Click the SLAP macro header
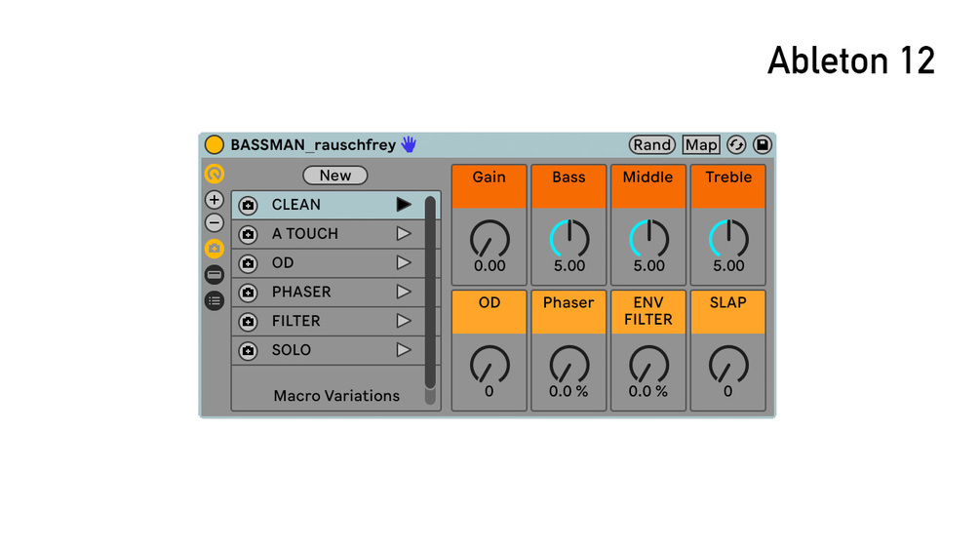Image resolution: width=980 pixels, height=551 pixels. pos(728,312)
